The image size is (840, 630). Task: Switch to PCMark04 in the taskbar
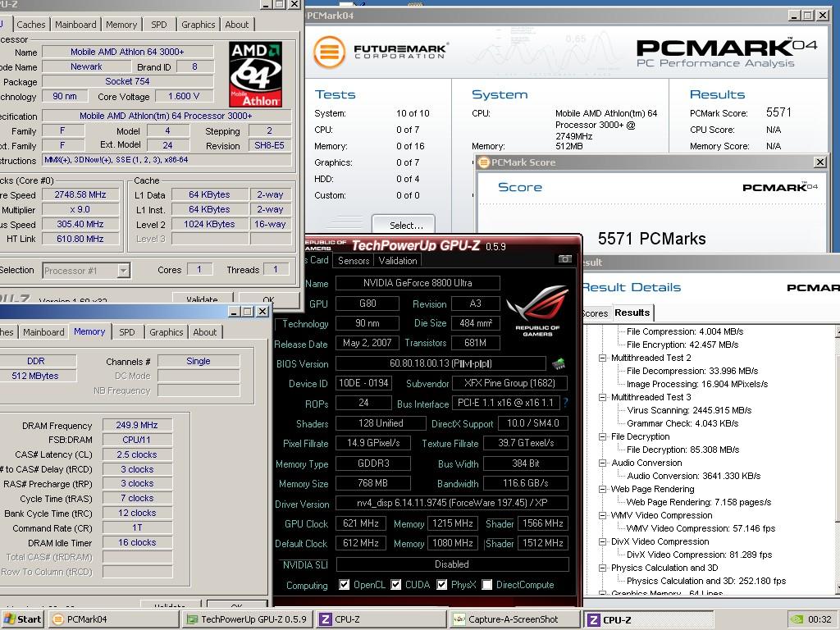tap(114, 619)
